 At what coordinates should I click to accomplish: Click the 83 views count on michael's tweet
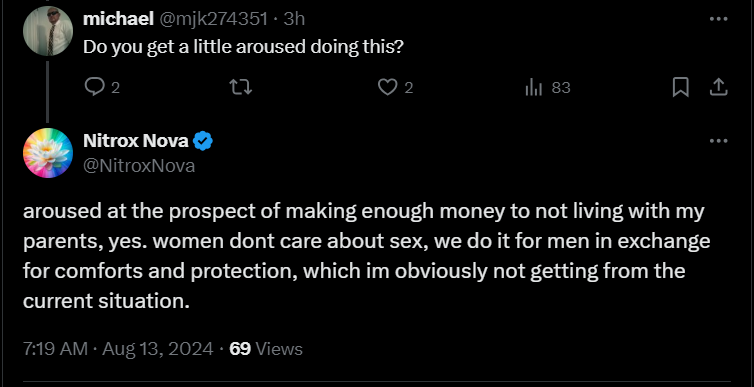pos(561,87)
